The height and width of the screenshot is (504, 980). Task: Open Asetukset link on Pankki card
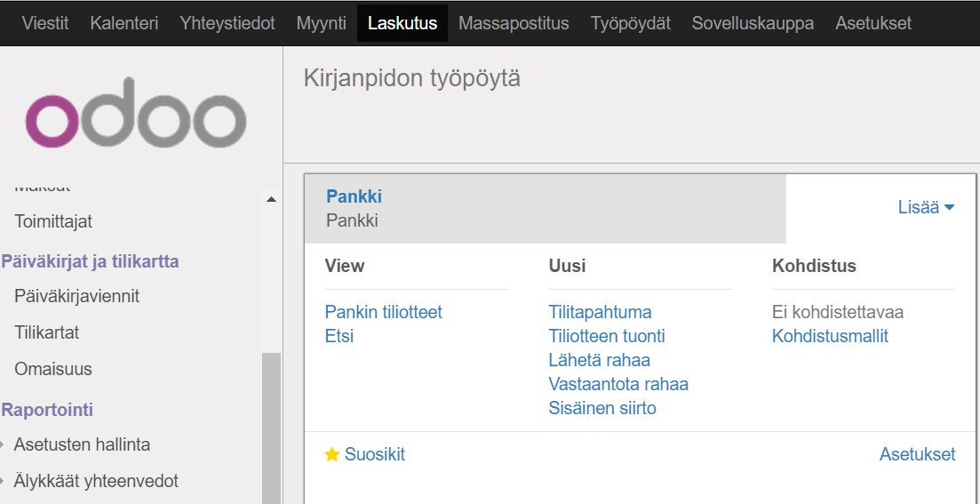pyautogui.click(x=918, y=454)
